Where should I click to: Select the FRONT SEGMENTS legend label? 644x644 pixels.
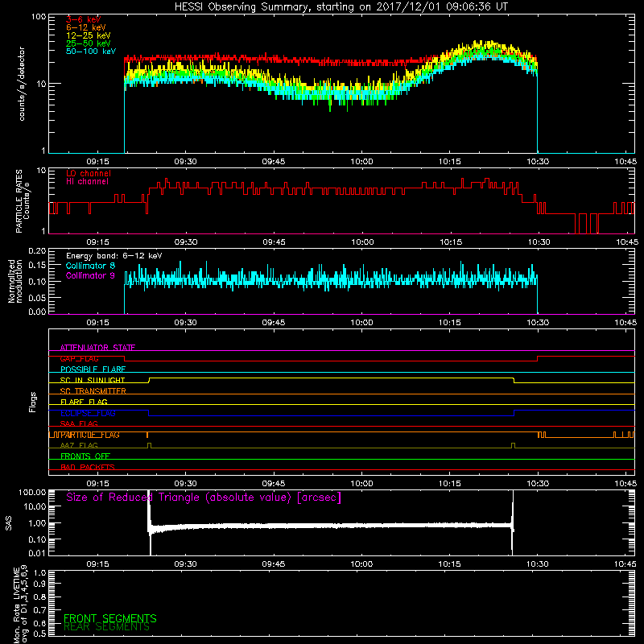click(110, 618)
